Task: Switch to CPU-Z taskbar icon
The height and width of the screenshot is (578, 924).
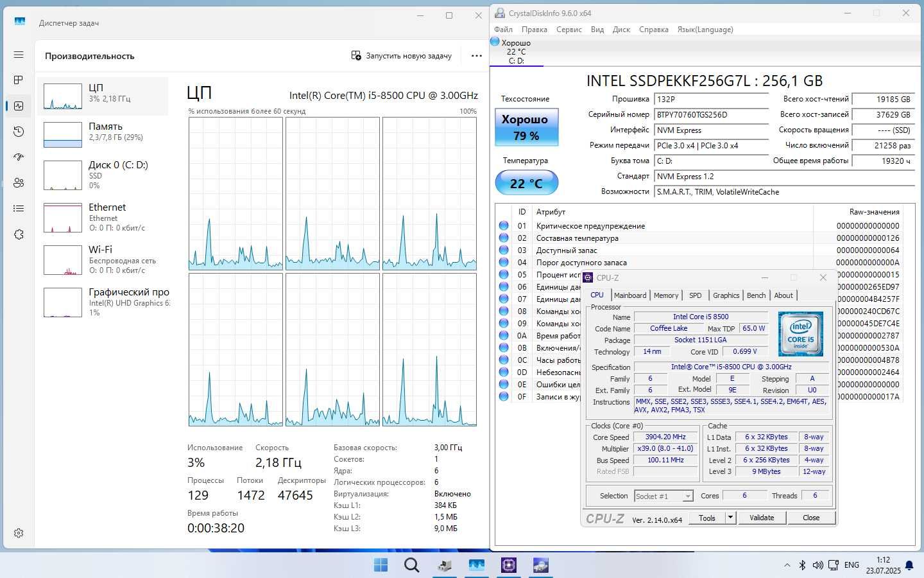Action: (x=509, y=565)
